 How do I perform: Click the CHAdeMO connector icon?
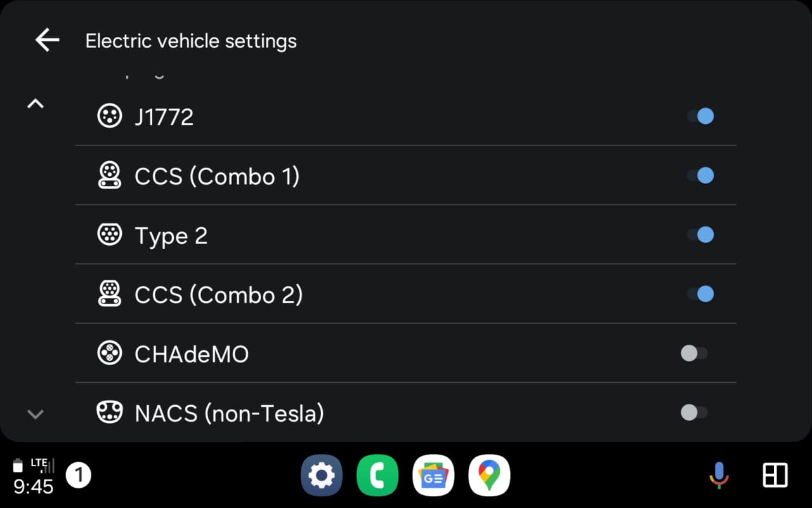(x=109, y=353)
